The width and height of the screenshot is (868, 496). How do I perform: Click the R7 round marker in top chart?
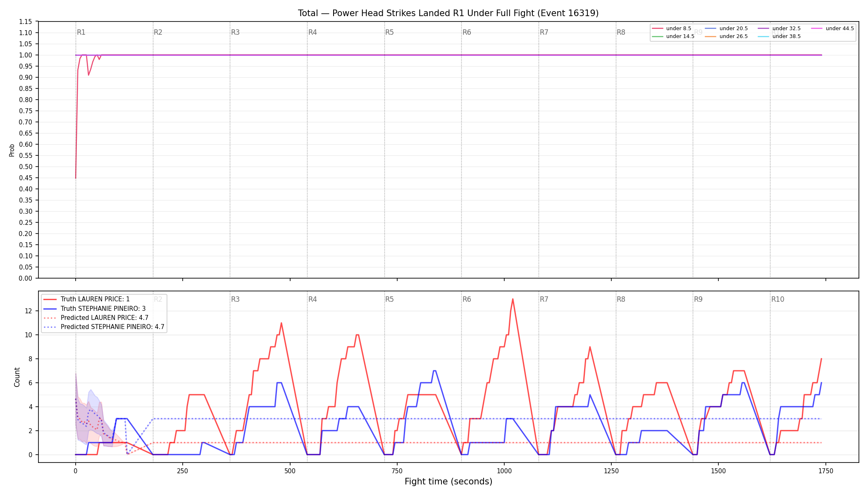click(x=544, y=32)
